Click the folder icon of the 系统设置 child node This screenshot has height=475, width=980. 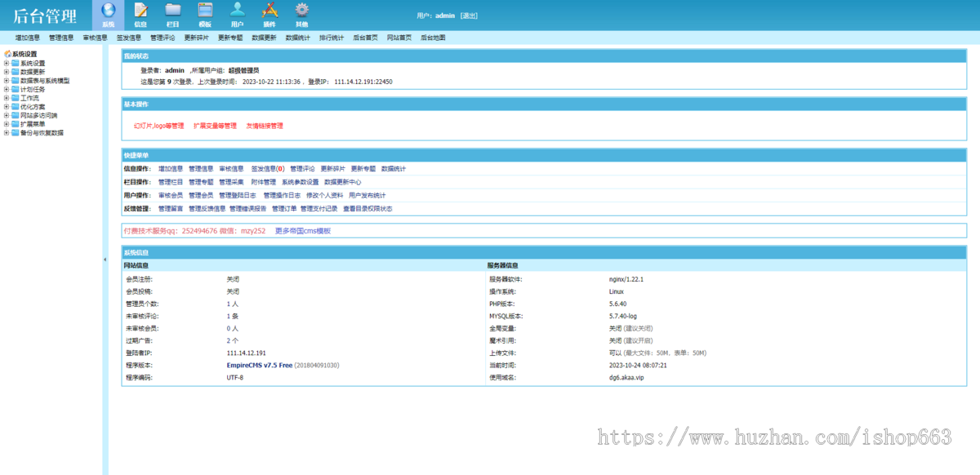(15, 63)
